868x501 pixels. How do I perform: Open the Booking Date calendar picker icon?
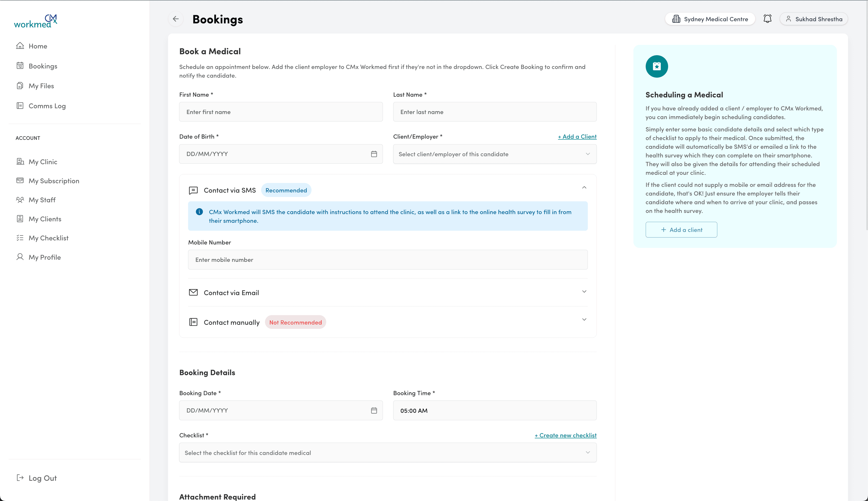pyautogui.click(x=374, y=410)
